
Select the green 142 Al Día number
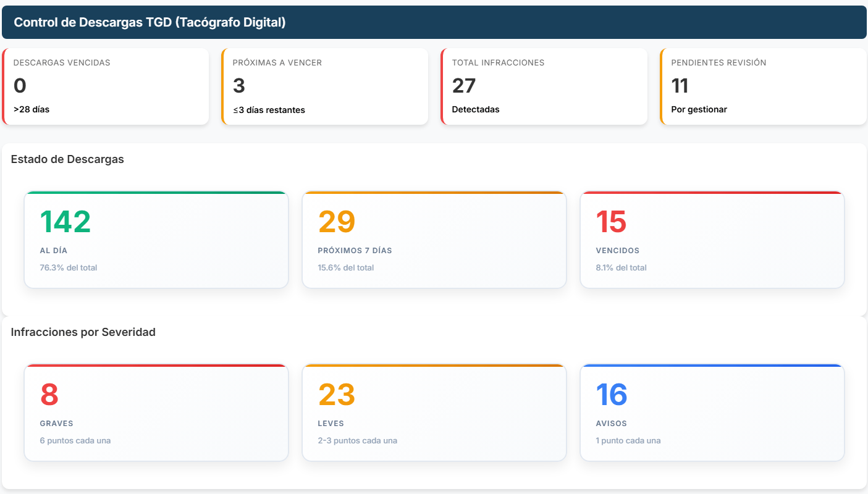pyautogui.click(x=65, y=222)
